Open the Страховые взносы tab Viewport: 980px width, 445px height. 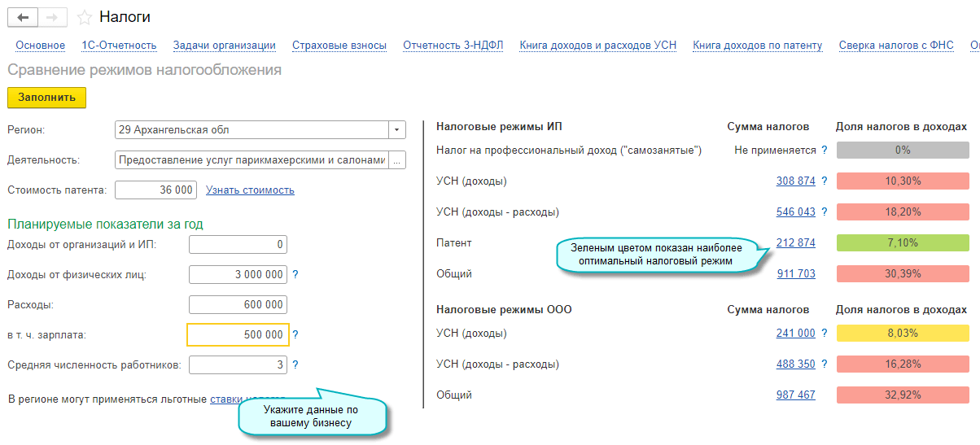click(339, 46)
